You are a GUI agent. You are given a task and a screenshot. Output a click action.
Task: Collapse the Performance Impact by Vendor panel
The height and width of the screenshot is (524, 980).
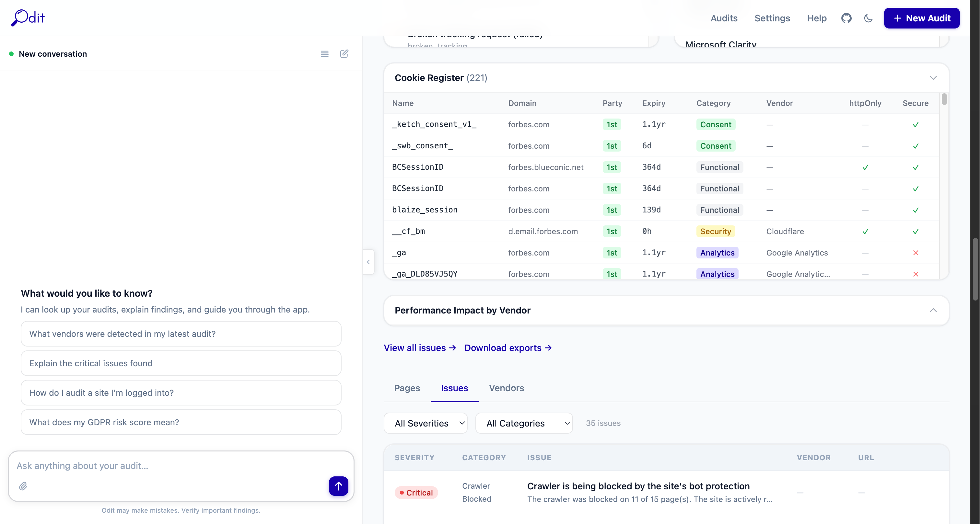[x=934, y=310]
